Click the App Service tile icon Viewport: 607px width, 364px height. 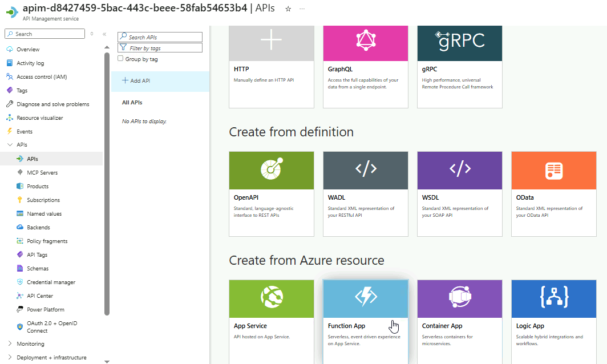[x=272, y=298]
